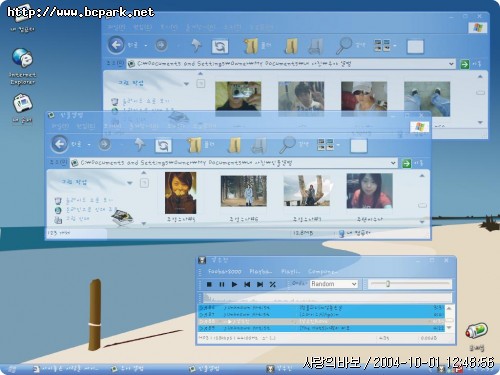This screenshot has height=375, width=500.
Task: Go back in the front Explorer window
Action: click(60, 144)
